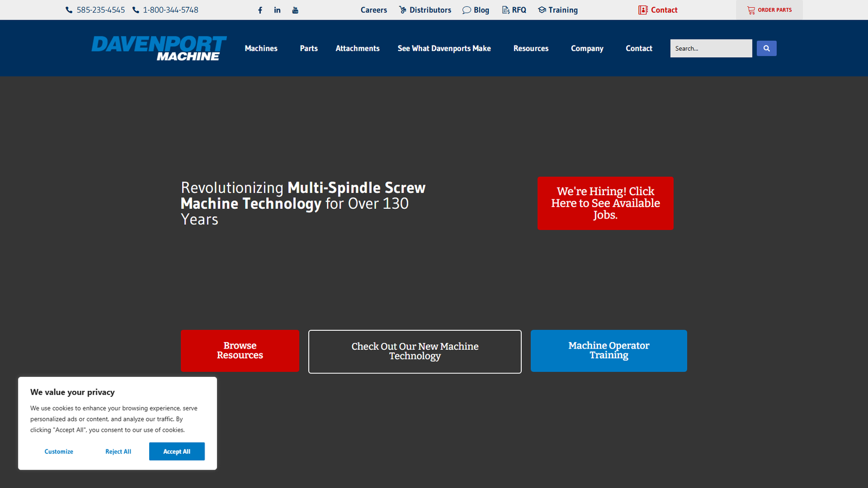The width and height of the screenshot is (868, 488).
Task: Dial the 585-235-4545 phone link
Action: click(x=101, y=10)
